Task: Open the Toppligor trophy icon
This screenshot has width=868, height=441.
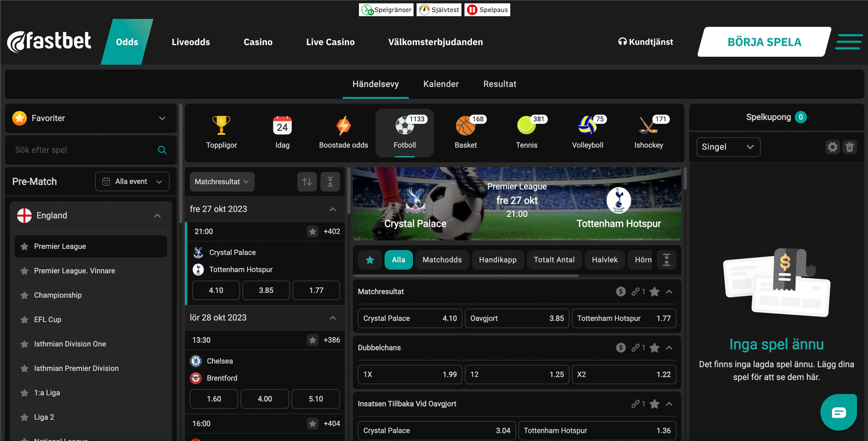Action: coord(221,126)
